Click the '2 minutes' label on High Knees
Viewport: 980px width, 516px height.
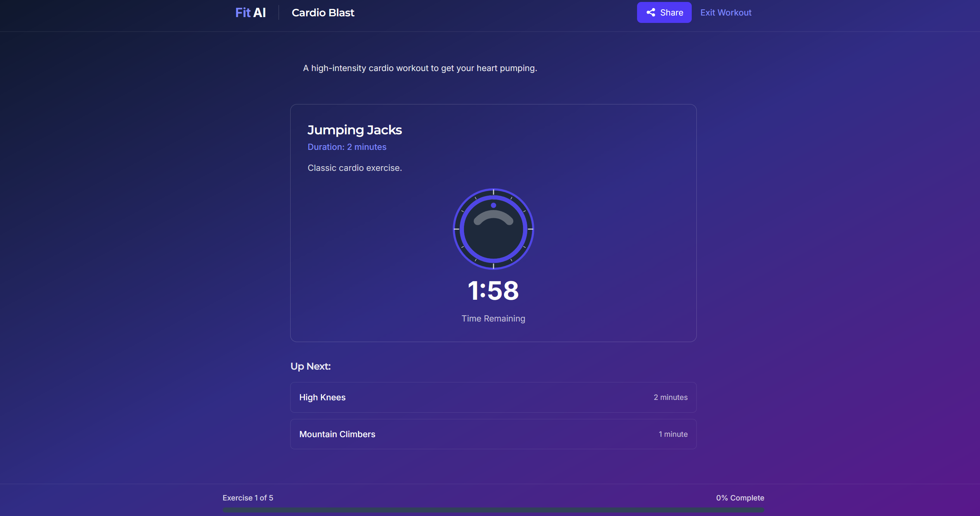[670, 397]
